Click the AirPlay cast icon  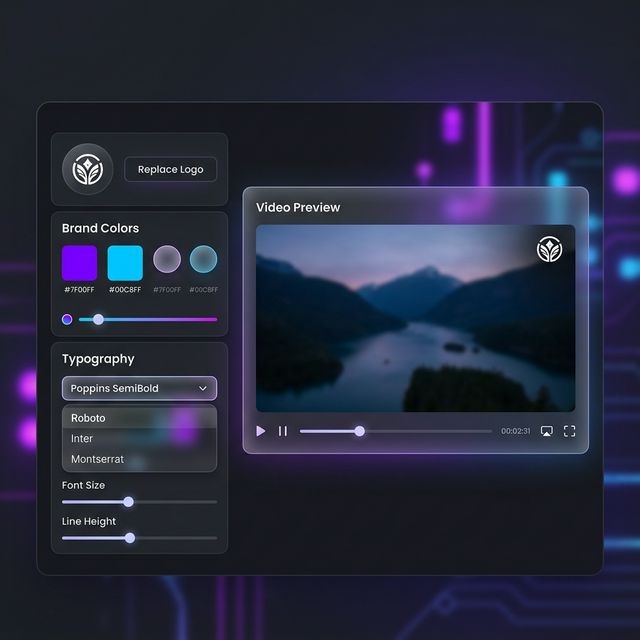(547, 431)
